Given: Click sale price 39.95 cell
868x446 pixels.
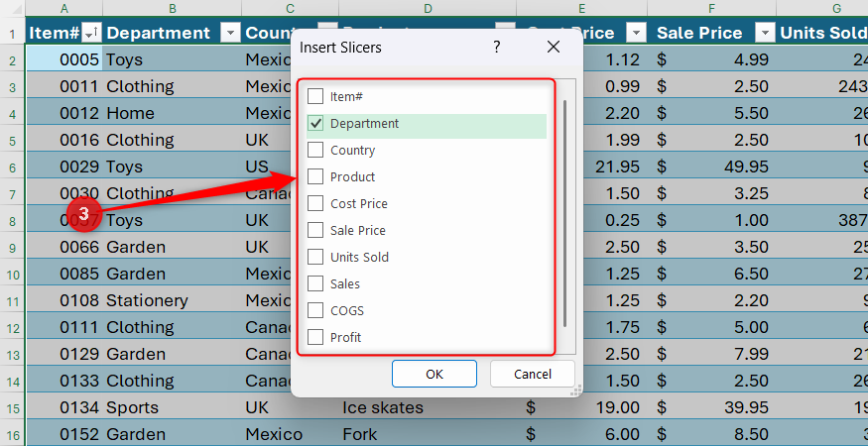Looking at the screenshot, I should (x=711, y=407).
